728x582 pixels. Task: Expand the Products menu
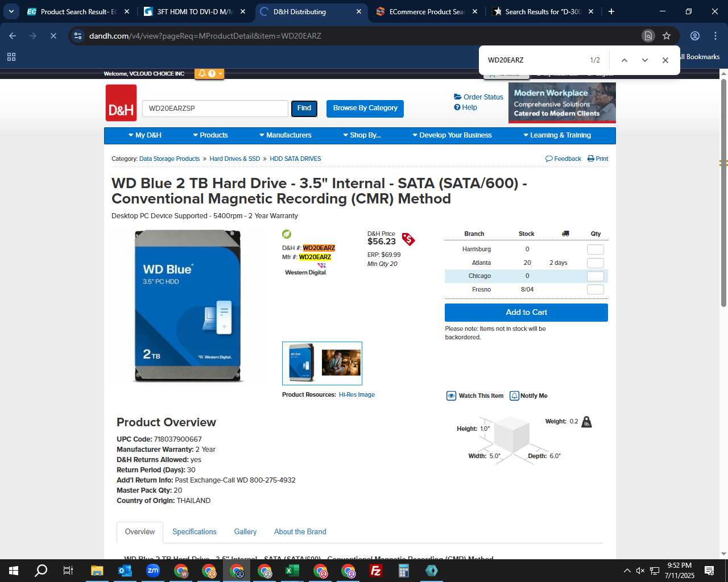click(210, 135)
